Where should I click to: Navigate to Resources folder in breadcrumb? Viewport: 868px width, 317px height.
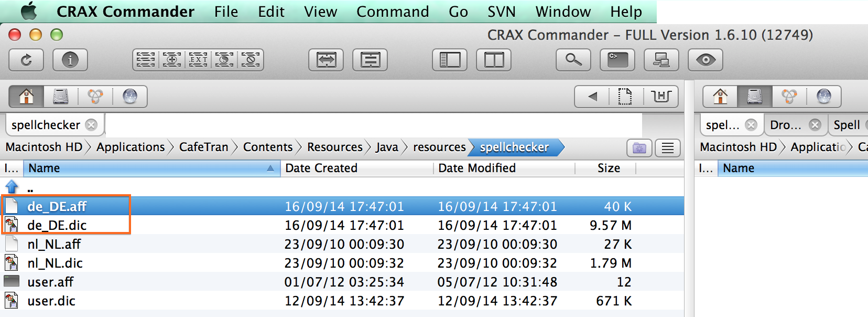(334, 147)
